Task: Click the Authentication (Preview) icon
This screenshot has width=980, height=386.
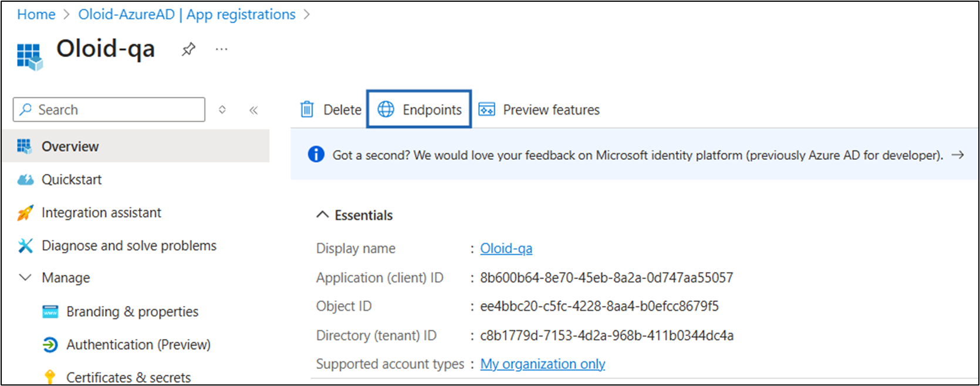Action: 50,345
